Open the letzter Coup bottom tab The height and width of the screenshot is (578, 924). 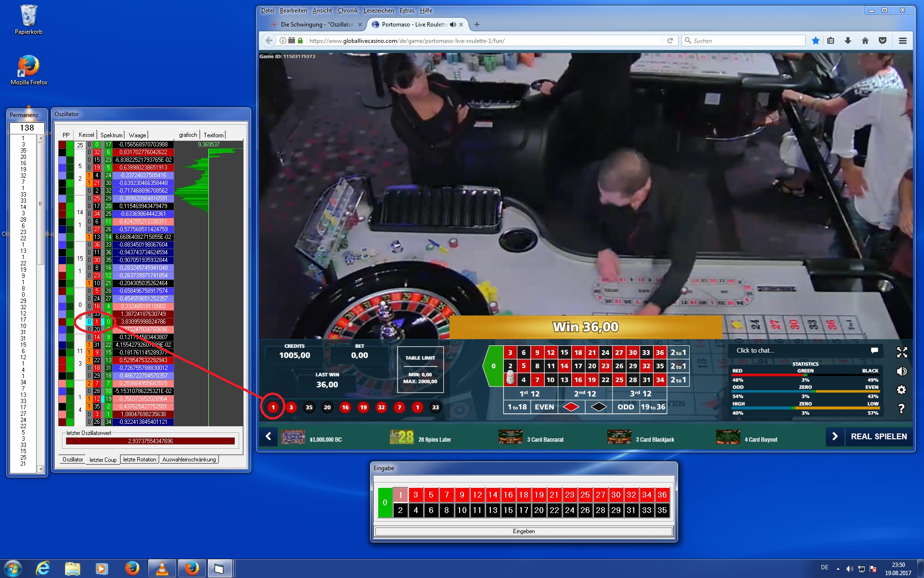[103, 460]
